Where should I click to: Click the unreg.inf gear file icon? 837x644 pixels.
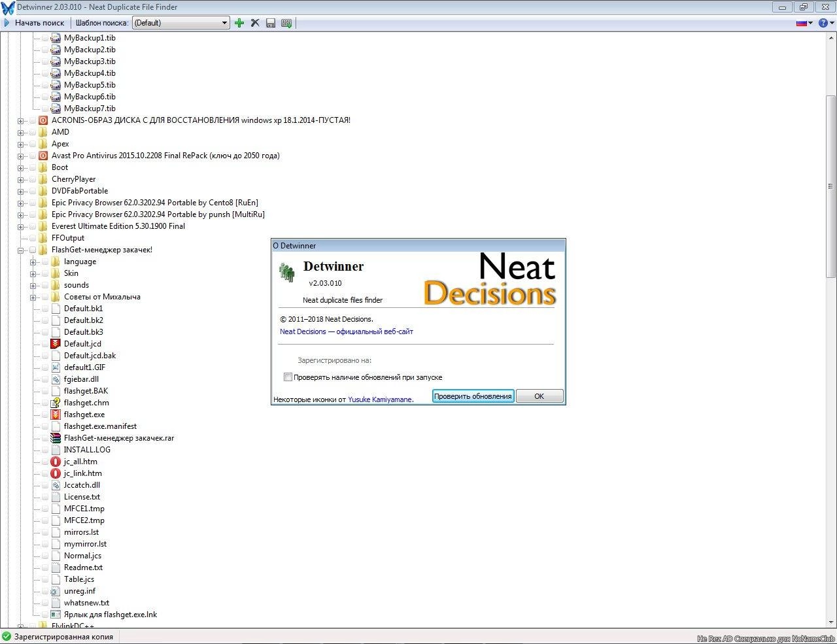56,591
